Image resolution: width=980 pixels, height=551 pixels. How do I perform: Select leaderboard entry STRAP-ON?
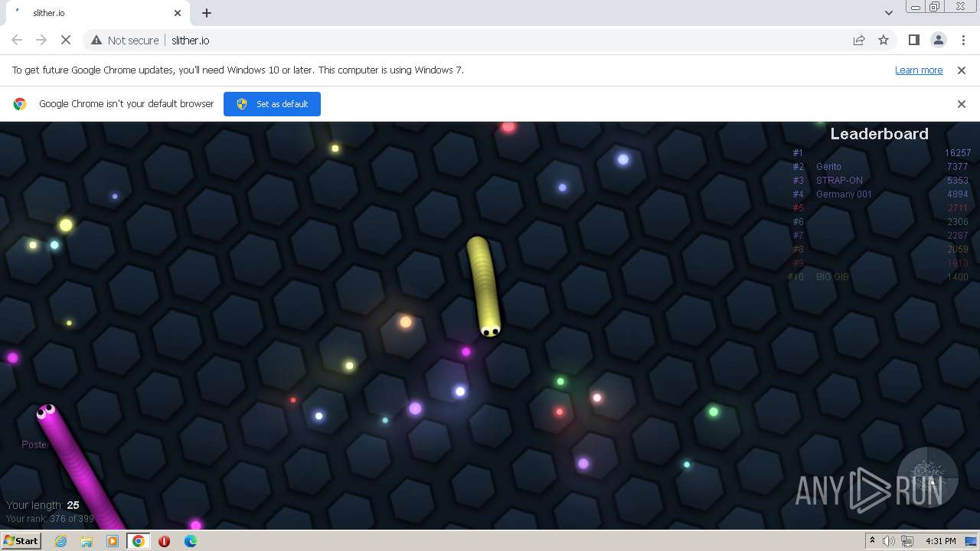coord(839,181)
